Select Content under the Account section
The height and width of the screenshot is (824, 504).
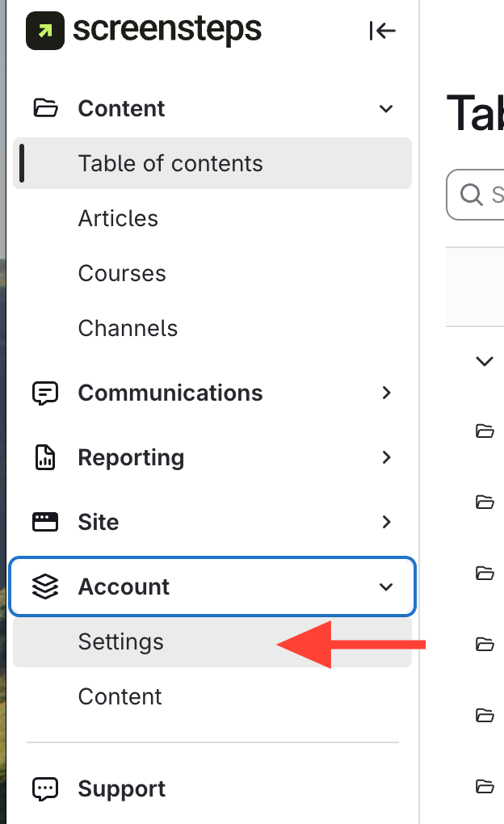[120, 696]
